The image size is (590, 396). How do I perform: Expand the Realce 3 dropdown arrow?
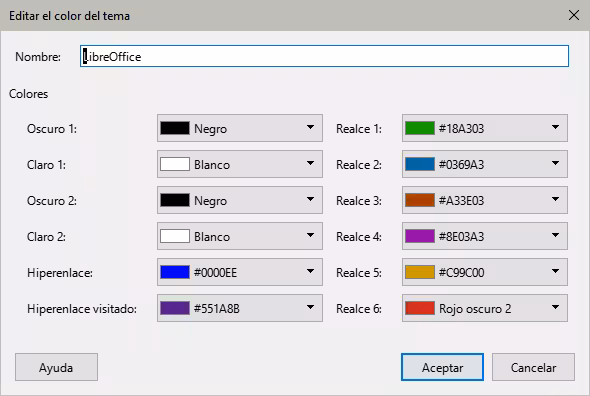(x=555, y=200)
